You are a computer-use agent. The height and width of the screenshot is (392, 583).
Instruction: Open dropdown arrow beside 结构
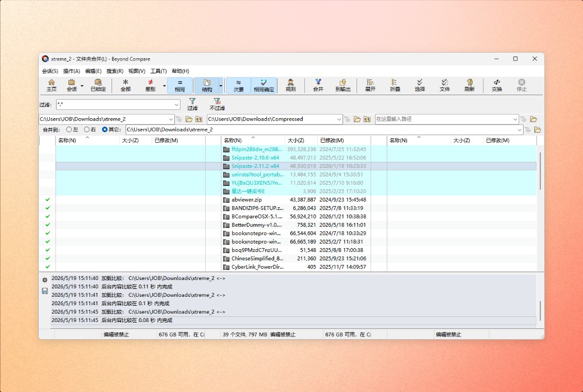pos(221,86)
